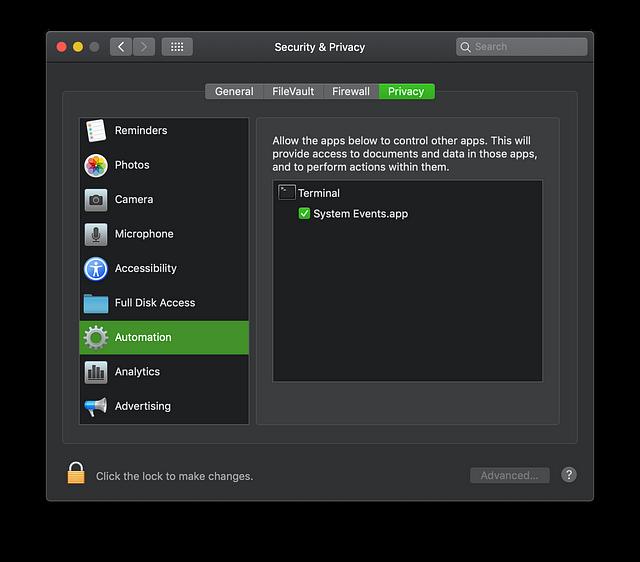Screen dimensions: 640x562
Task: Close the window with the red button
Action: pyautogui.click(x=62, y=47)
